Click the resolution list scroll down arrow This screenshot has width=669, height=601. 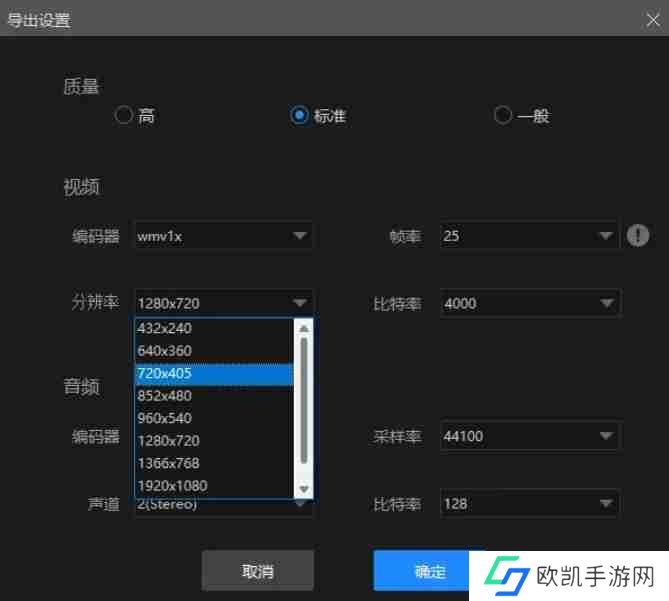(304, 489)
